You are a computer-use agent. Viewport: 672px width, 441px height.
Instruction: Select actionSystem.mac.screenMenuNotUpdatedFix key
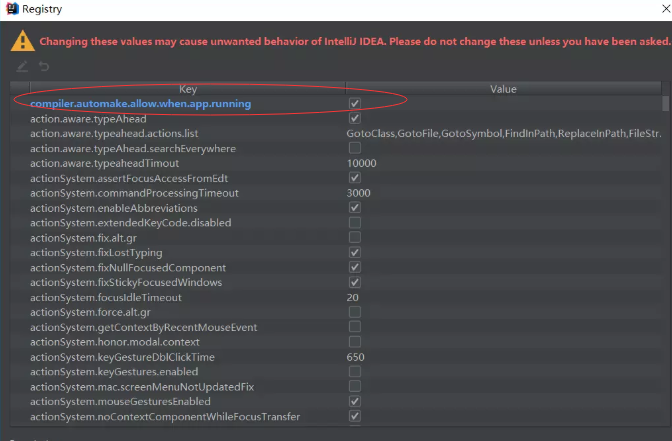pyautogui.click(x=142, y=387)
